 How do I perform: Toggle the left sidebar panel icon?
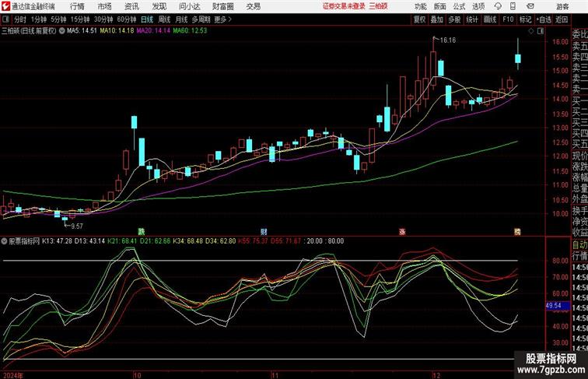[x=5, y=19]
